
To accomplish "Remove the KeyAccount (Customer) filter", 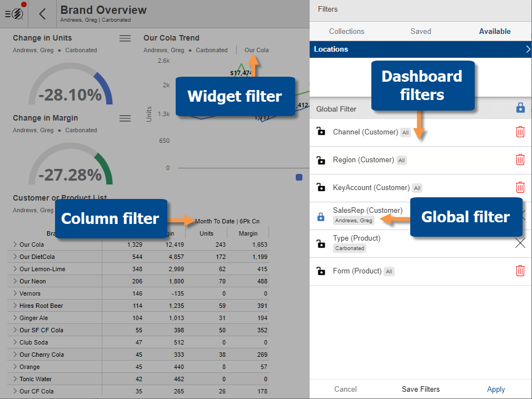I will (x=520, y=188).
